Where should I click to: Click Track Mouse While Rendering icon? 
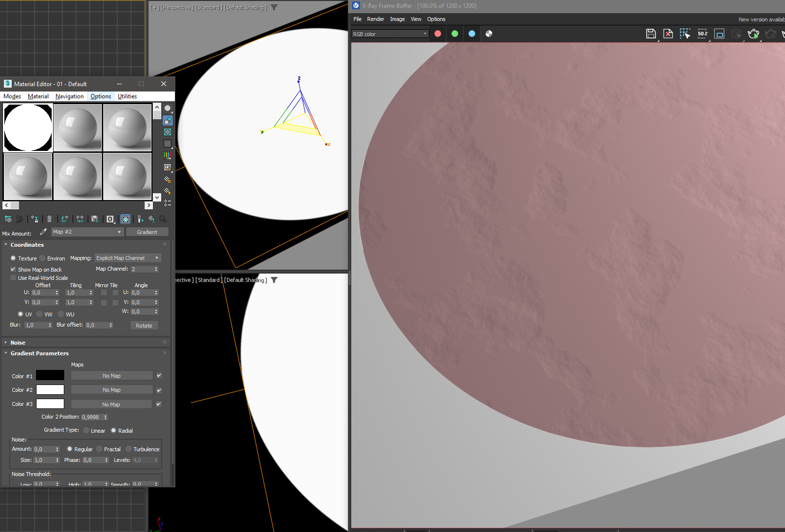click(x=685, y=34)
